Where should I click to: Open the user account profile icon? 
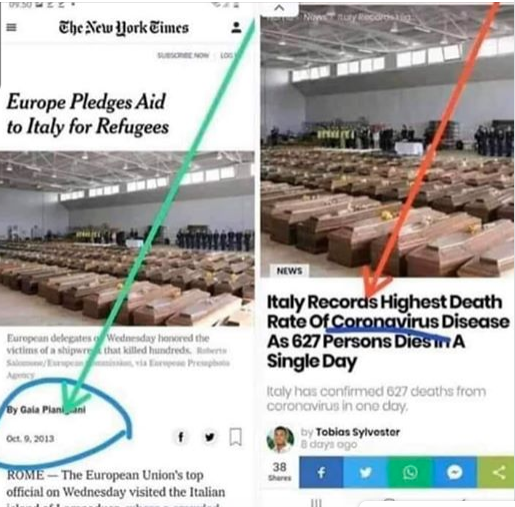[236, 27]
